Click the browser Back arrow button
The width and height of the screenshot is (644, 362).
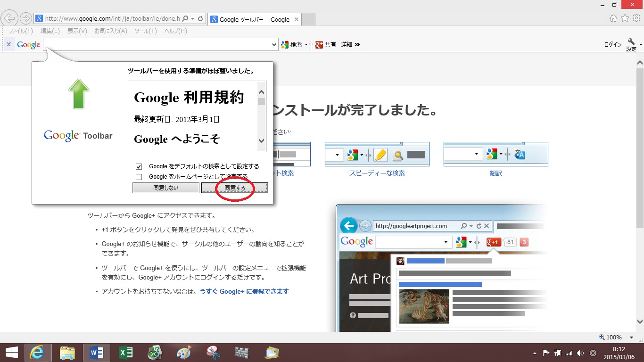[x=9, y=19]
